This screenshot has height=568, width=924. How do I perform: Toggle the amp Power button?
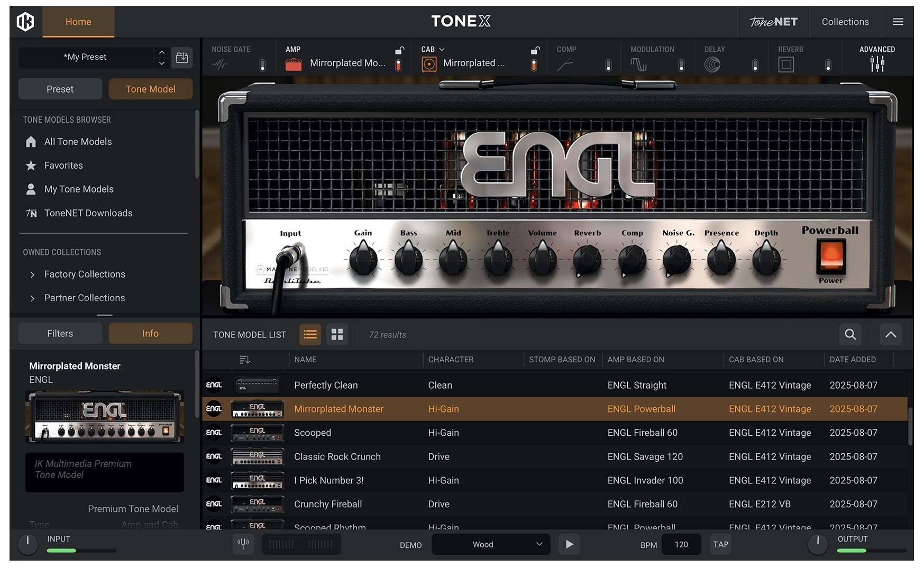click(831, 256)
